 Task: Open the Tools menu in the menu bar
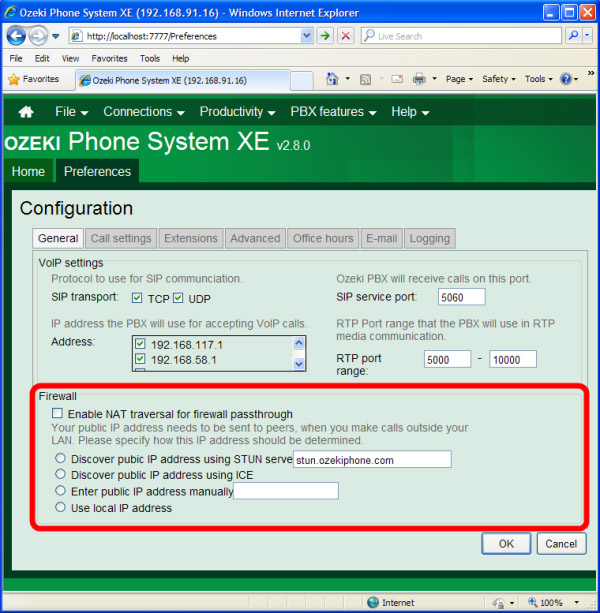pos(150,58)
